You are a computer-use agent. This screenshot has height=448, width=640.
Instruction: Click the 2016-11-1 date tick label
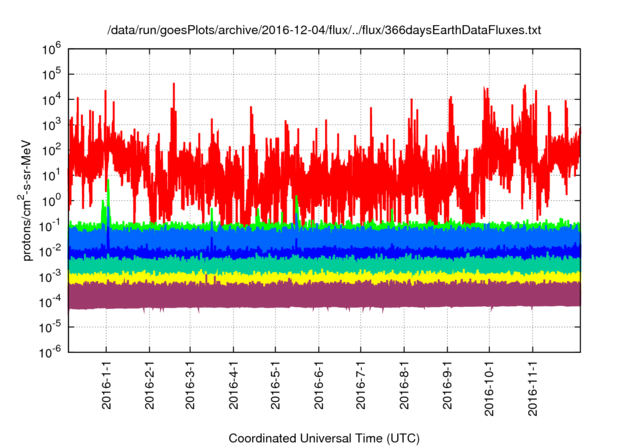(x=532, y=388)
